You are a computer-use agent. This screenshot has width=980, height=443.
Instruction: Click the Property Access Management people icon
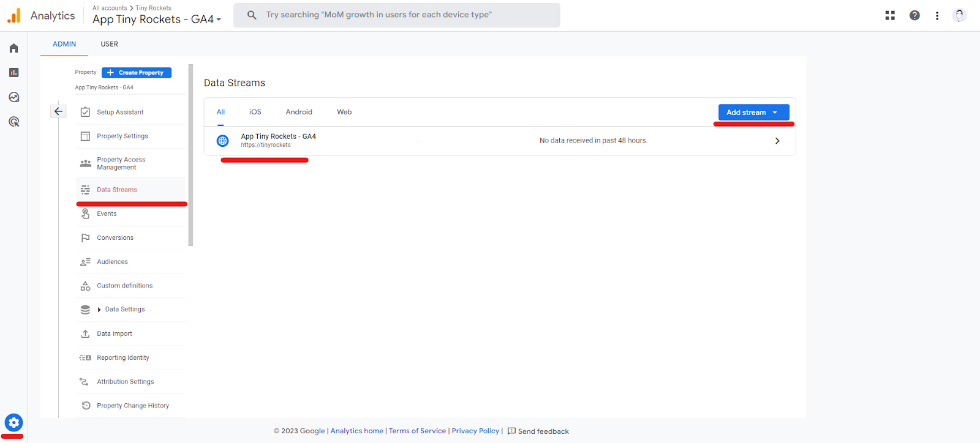coord(85,163)
